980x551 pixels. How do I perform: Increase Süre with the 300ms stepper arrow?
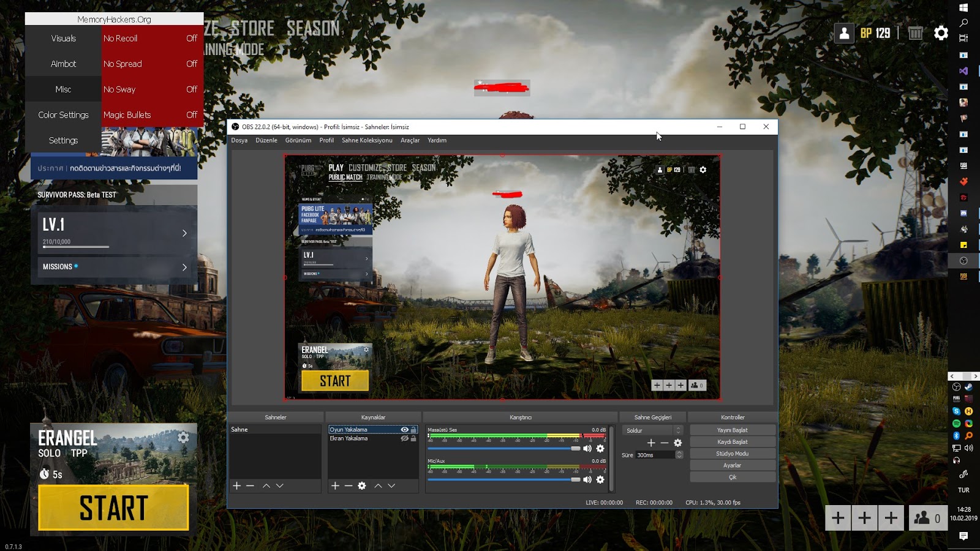pos(679,452)
